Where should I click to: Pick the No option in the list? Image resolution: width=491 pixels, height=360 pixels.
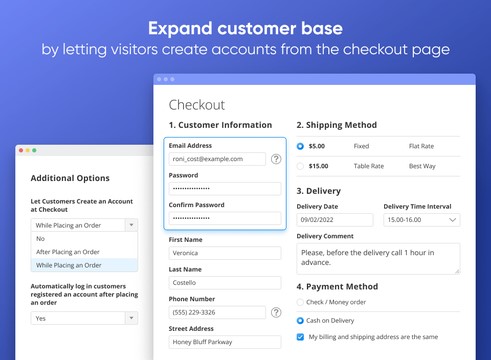click(84, 239)
